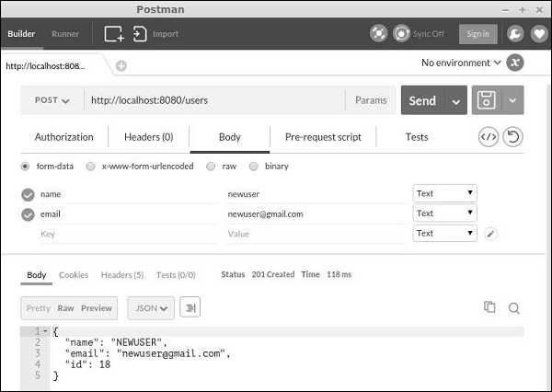
Task: Open the POST method dropdown
Action: coord(52,100)
